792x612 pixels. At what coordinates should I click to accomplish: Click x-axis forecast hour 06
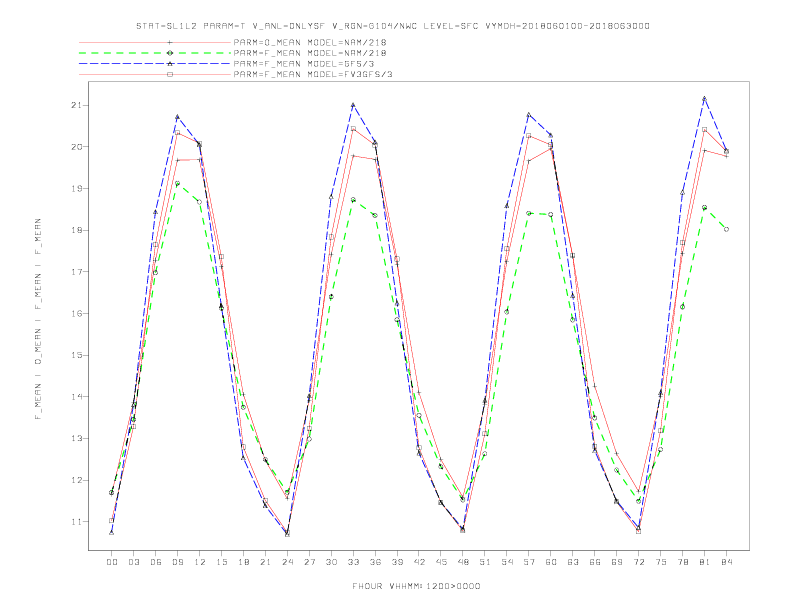click(156, 562)
